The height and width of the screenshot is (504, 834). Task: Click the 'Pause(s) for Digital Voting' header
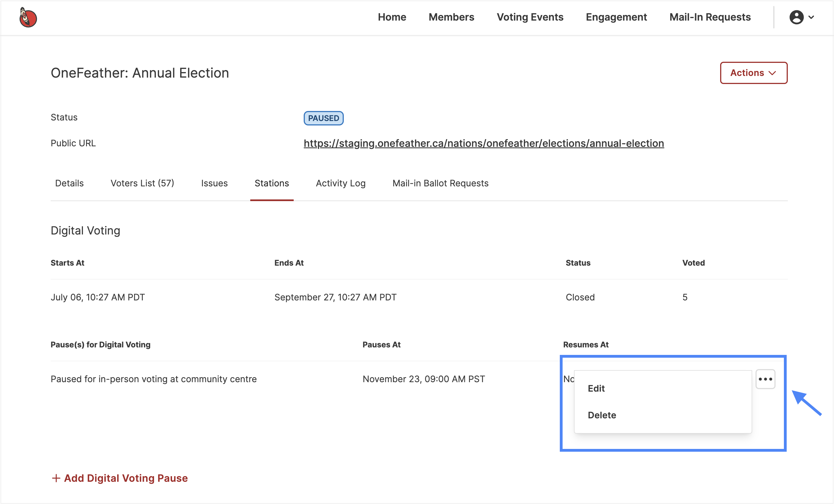click(100, 345)
